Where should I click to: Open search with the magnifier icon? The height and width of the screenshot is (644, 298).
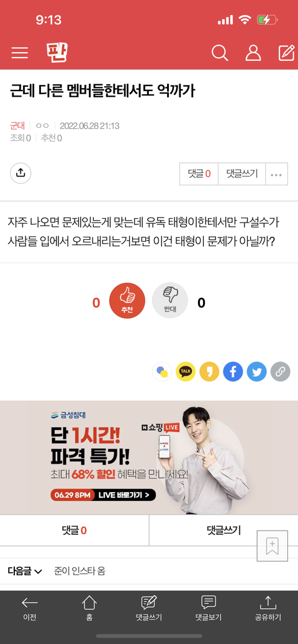(220, 53)
